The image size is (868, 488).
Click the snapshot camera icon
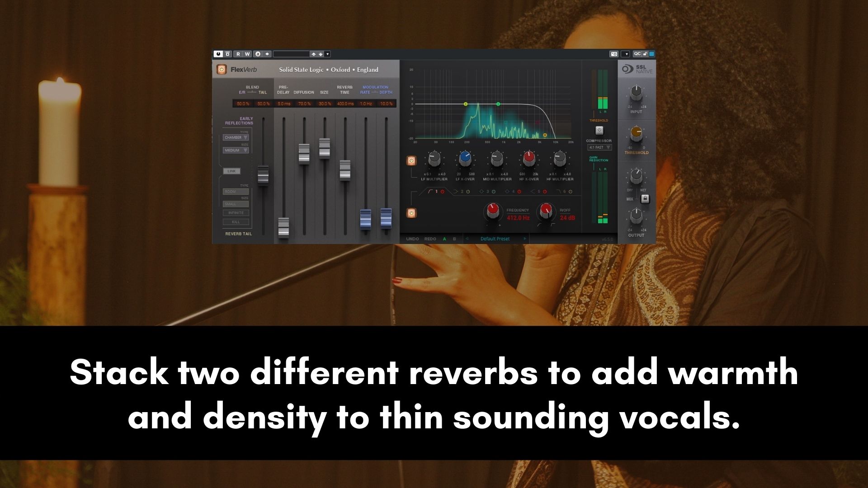click(x=614, y=54)
